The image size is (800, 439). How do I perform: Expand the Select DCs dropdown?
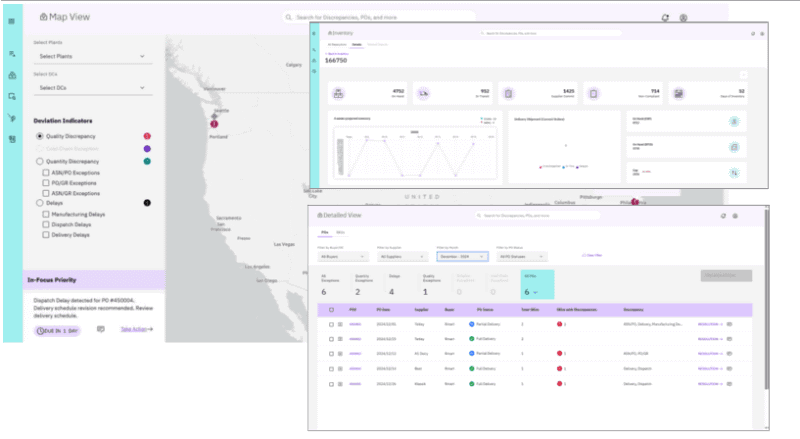tap(92, 88)
